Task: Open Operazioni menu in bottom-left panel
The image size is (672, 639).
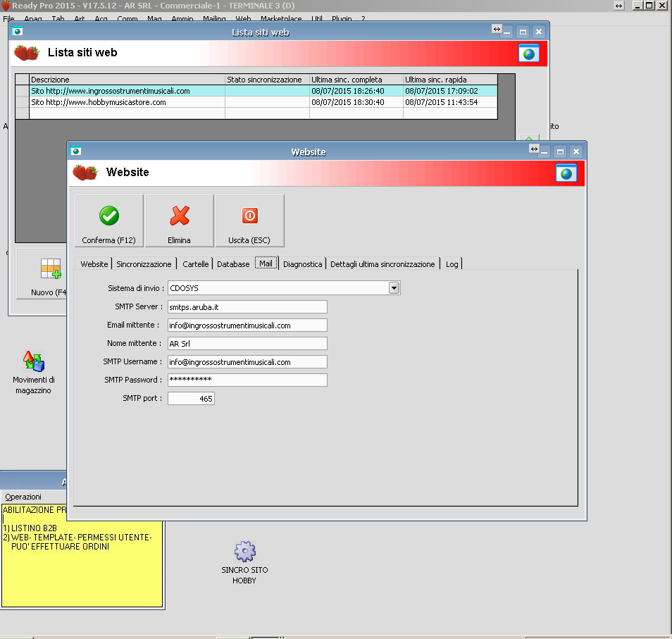Action: point(23,497)
